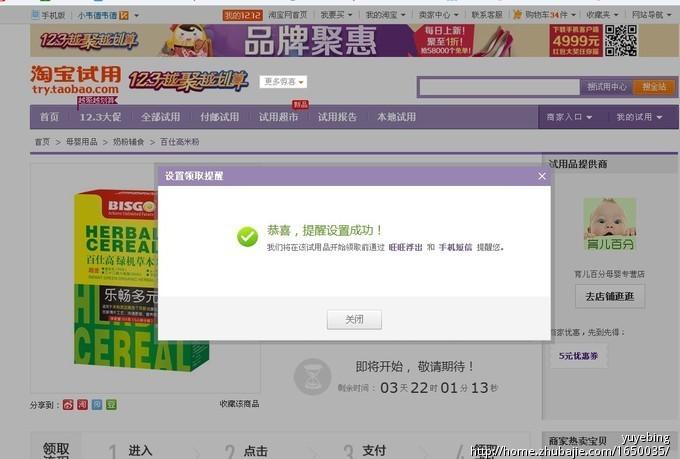Select the 试用报告 nav tab
This screenshot has height=459, width=680.
pyautogui.click(x=337, y=117)
